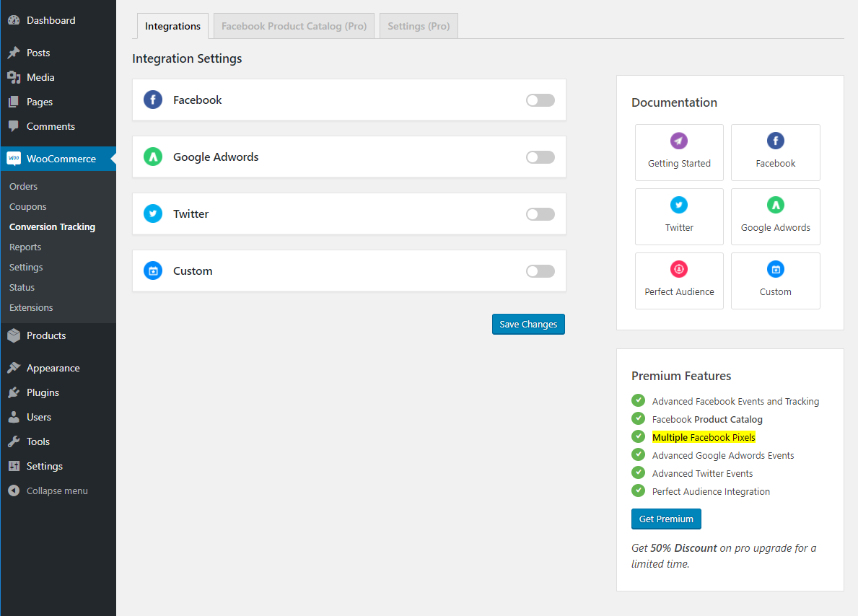Open Orders under WooCommerce
858x616 pixels.
(x=24, y=187)
